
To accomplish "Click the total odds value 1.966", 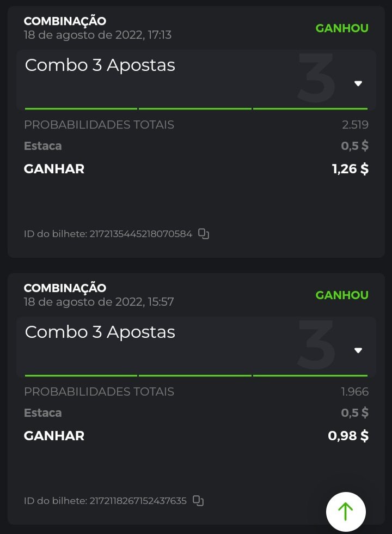I will coord(354,392).
